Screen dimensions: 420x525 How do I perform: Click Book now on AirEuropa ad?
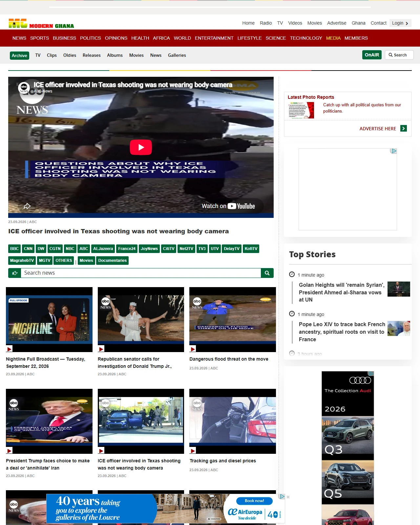pyautogui.click(x=254, y=501)
